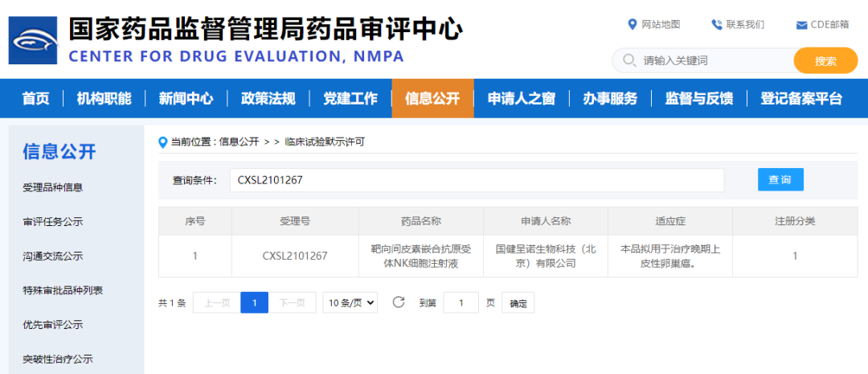Click the 序号 column header
This screenshot has width=868, height=374.
(x=194, y=221)
